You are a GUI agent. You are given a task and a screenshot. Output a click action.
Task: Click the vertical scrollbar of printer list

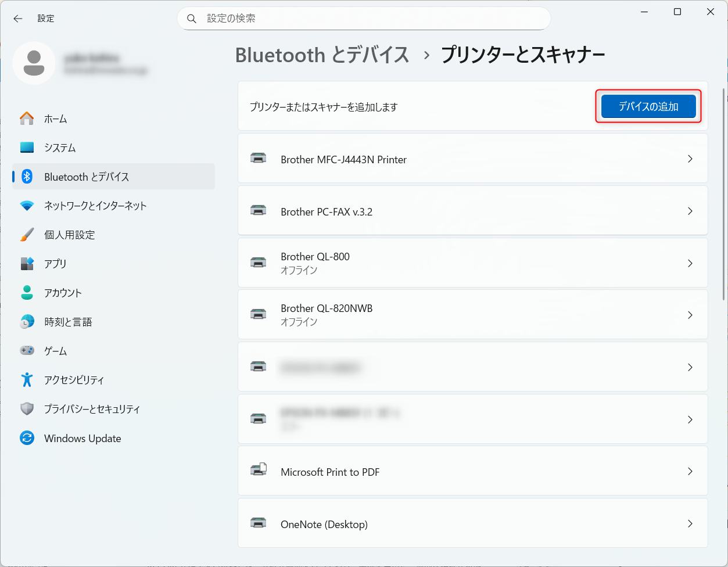723,195
